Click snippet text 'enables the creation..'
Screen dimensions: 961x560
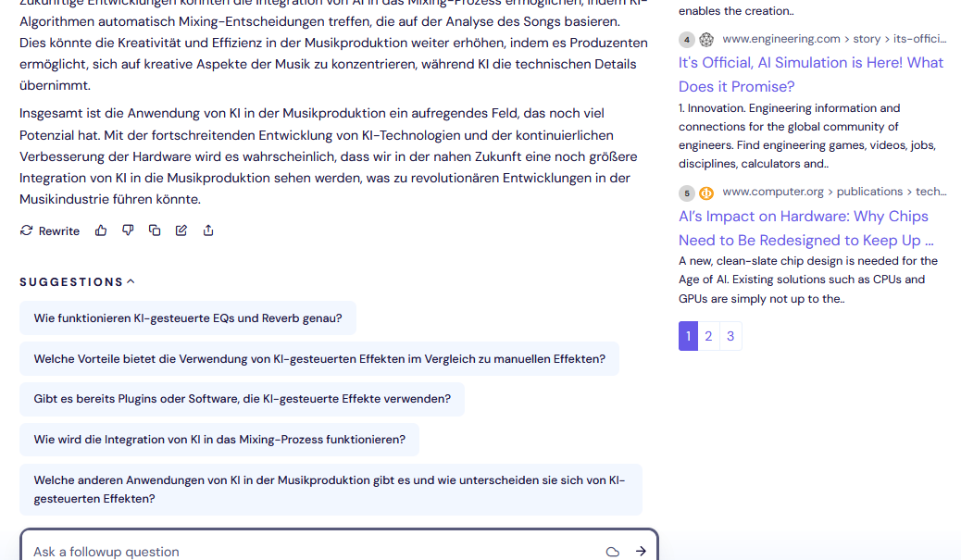click(736, 10)
